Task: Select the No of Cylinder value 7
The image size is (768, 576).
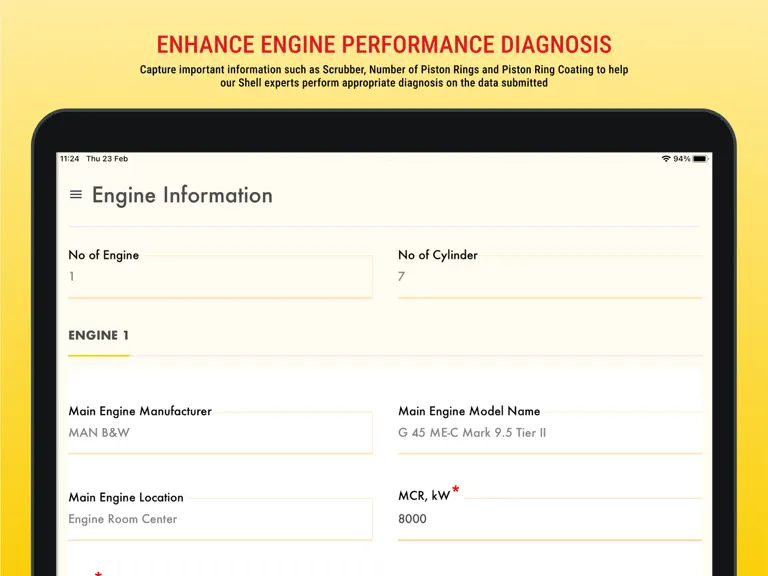Action: pos(401,277)
